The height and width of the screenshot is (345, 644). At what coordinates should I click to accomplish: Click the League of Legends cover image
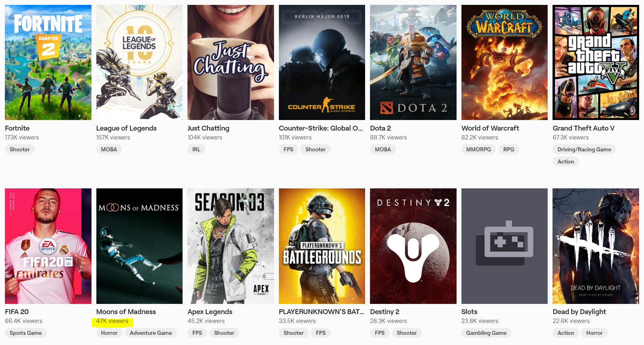139,62
